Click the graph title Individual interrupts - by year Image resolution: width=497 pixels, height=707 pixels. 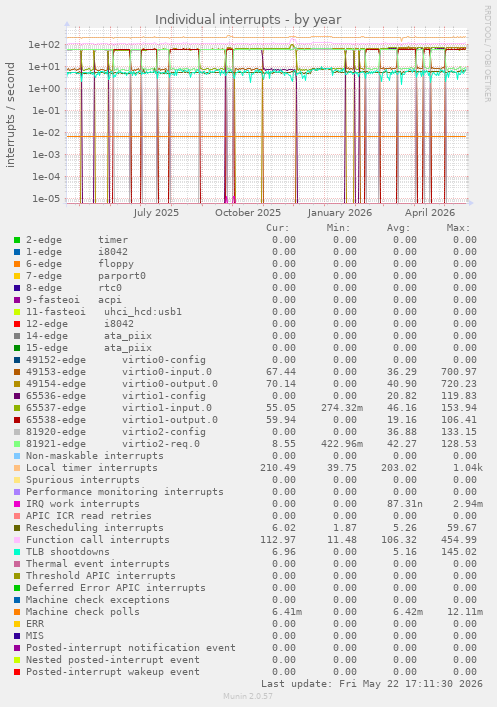(x=248, y=20)
